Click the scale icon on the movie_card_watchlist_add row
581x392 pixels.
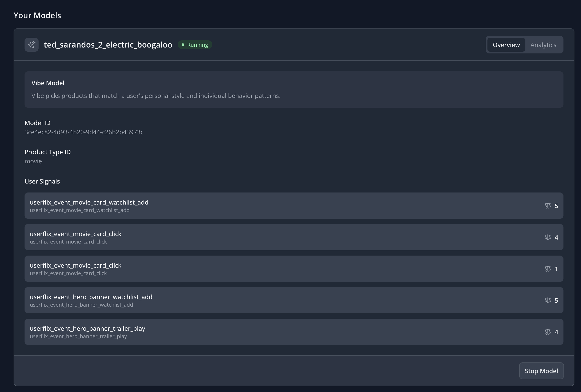pyautogui.click(x=547, y=206)
